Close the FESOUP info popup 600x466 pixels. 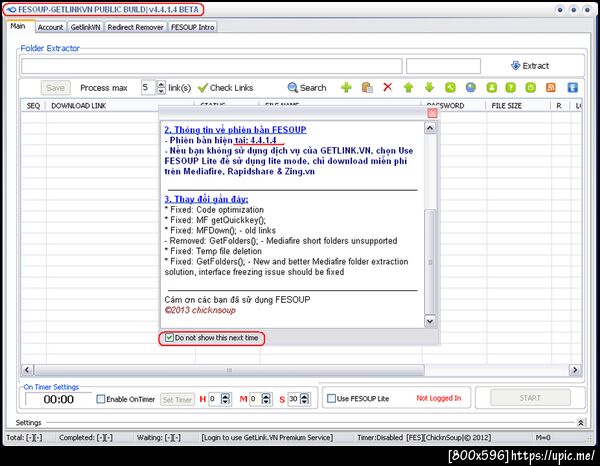432,113
